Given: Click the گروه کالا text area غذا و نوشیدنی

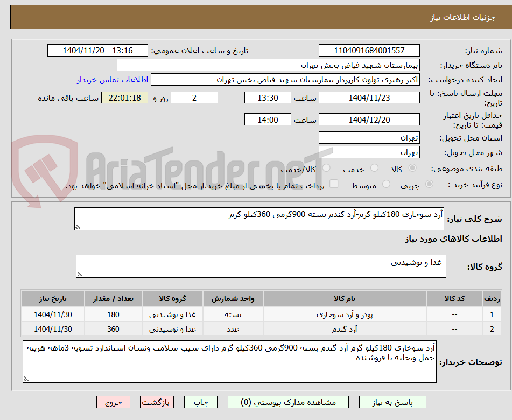Looking at the screenshot, I should pyautogui.click(x=261, y=266).
